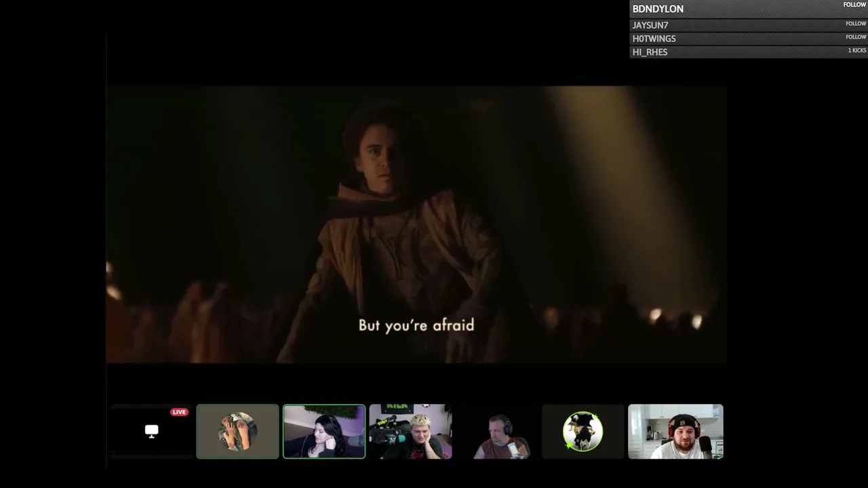Open the bearded man in cap's webcam
The width and height of the screenshot is (868, 488).
point(675,432)
